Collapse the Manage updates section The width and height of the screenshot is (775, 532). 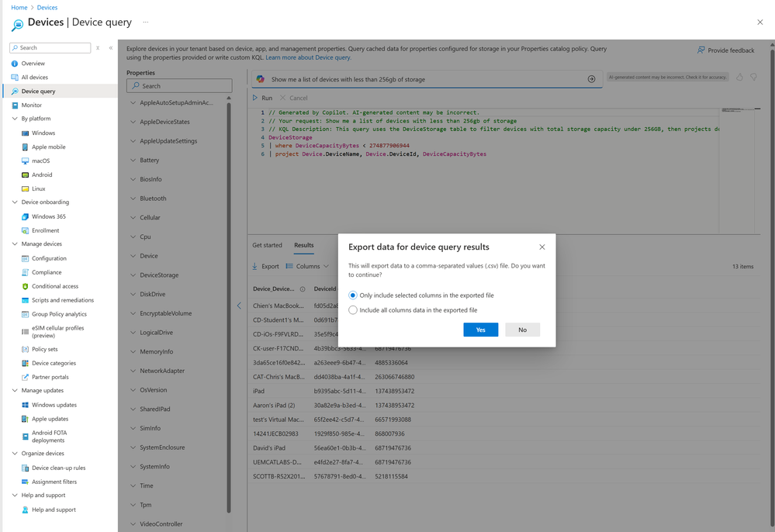pos(15,390)
